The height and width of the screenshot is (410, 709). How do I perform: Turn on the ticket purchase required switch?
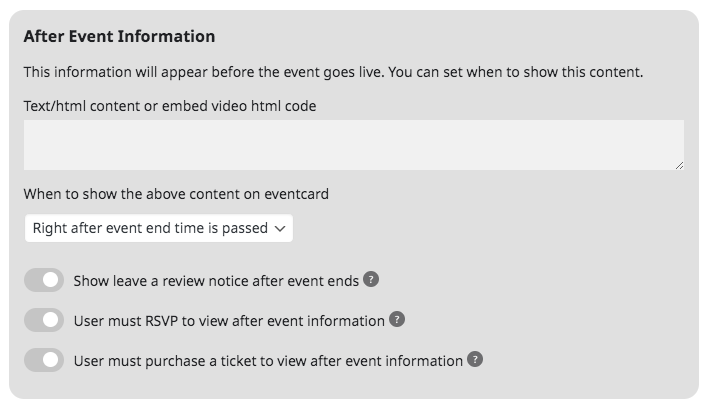(44, 360)
